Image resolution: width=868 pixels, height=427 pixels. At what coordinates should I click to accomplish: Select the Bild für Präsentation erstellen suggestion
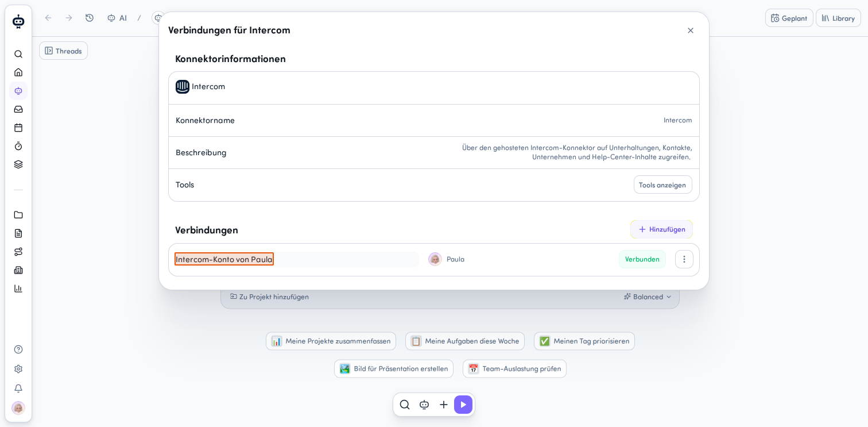coord(394,369)
